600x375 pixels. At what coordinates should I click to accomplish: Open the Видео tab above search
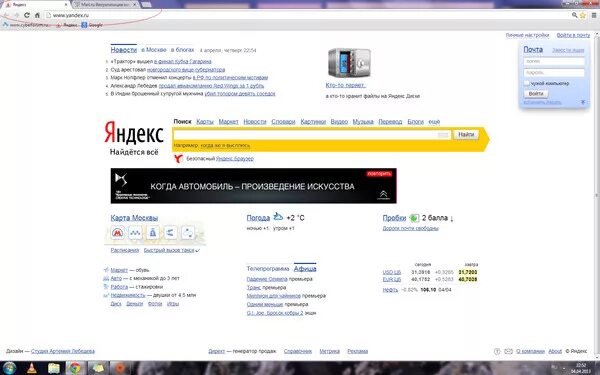(339, 122)
